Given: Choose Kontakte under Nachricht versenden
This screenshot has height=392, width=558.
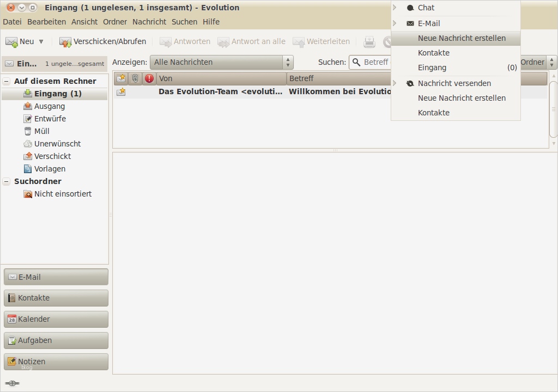Looking at the screenshot, I should click(456, 113).
